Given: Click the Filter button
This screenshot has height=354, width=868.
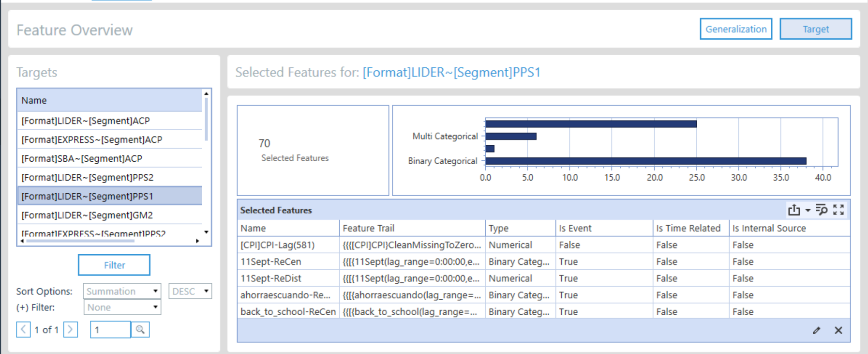Looking at the screenshot, I should point(114,265).
